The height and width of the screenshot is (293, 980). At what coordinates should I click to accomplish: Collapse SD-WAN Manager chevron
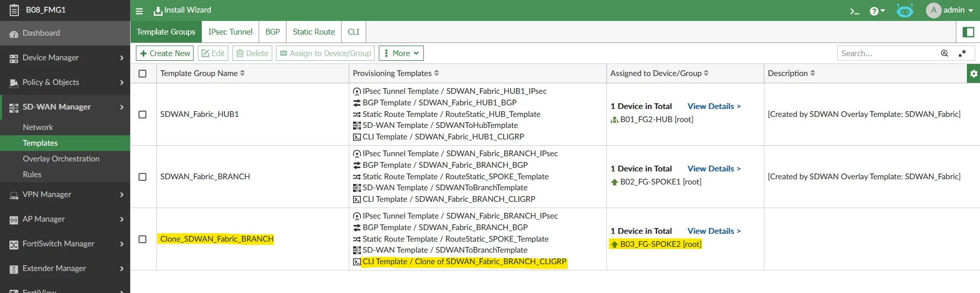click(122, 107)
